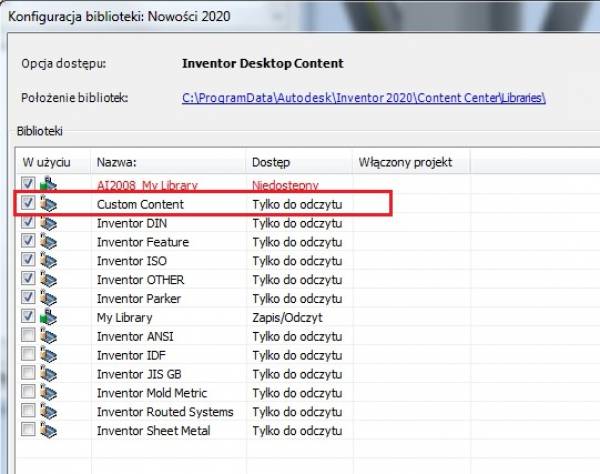Click the Inventor Sheet Metal library icon
The height and width of the screenshot is (474, 600).
coord(49,430)
